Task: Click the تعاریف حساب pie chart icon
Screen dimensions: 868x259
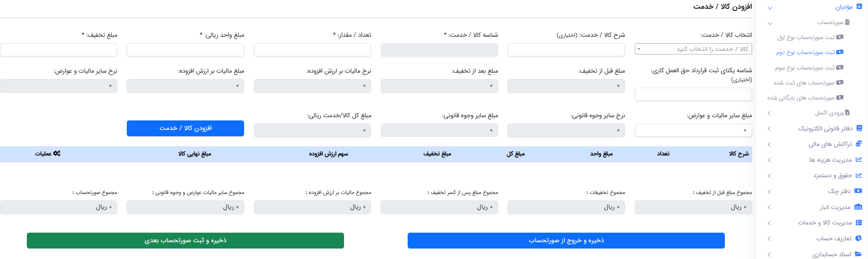Action: [859, 239]
